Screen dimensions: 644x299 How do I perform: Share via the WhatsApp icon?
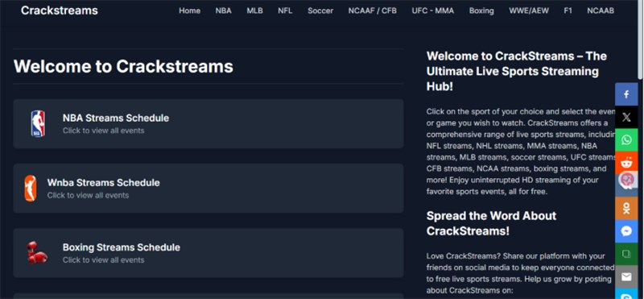626,140
